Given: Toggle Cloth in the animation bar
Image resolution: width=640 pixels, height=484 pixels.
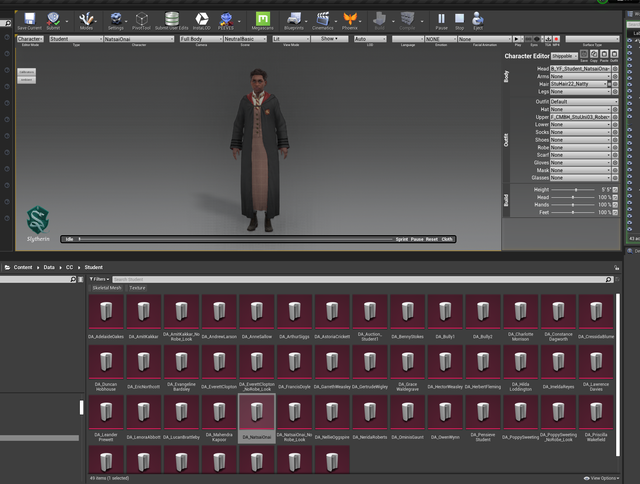Looking at the screenshot, I should [x=447, y=240].
